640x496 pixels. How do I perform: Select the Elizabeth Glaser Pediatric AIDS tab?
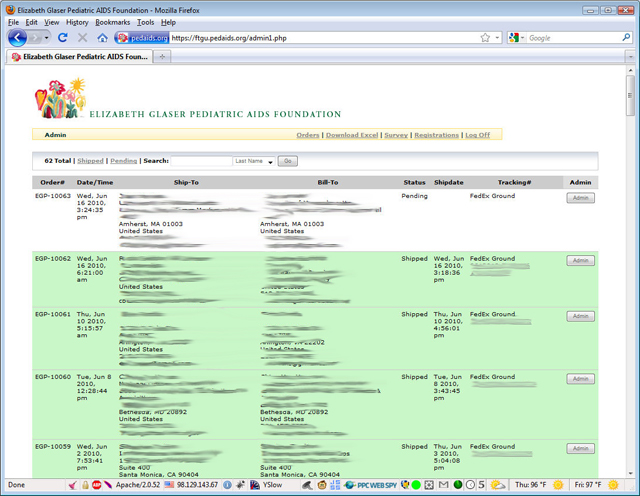(80, 57)
